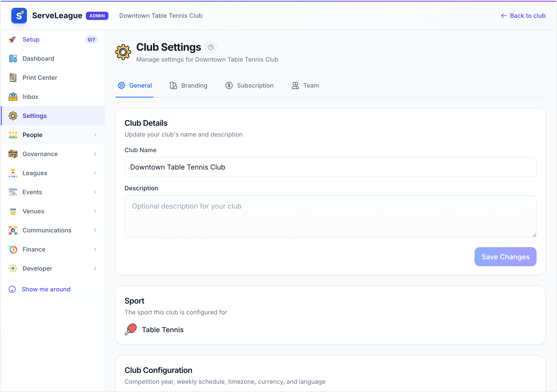Click the ADMIN badge in header
Viewport: 557px width, 392px height.
[x=97, y=16]
